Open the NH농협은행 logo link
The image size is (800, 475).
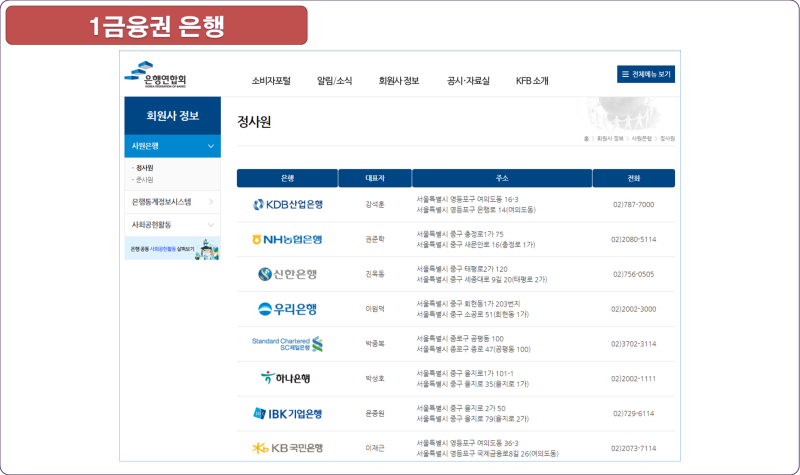point(287,239)
